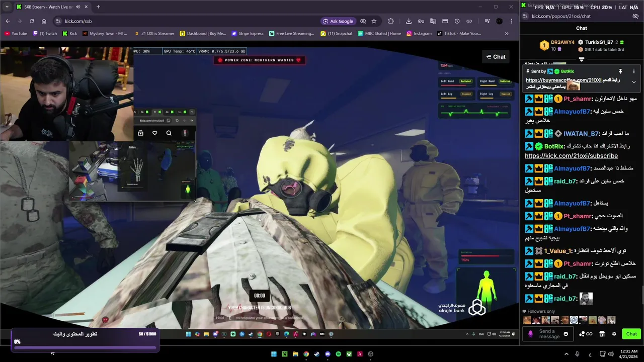Screen dimensions: 644x362
Task: Expand the gift leaderboard arrow under DR3AWY4
Action: (582, 59)
